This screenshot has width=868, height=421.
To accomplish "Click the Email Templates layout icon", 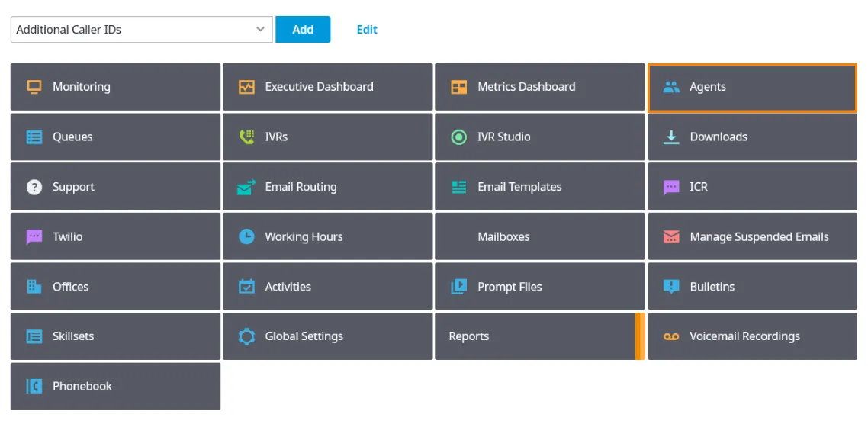I will pyautogui.click(x=459, y=187).
